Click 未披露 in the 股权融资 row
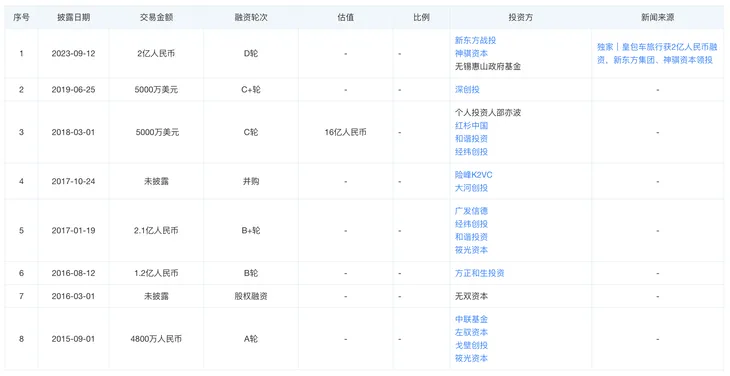The height and width of the screenshot is (376, 730). click(156, 296)
